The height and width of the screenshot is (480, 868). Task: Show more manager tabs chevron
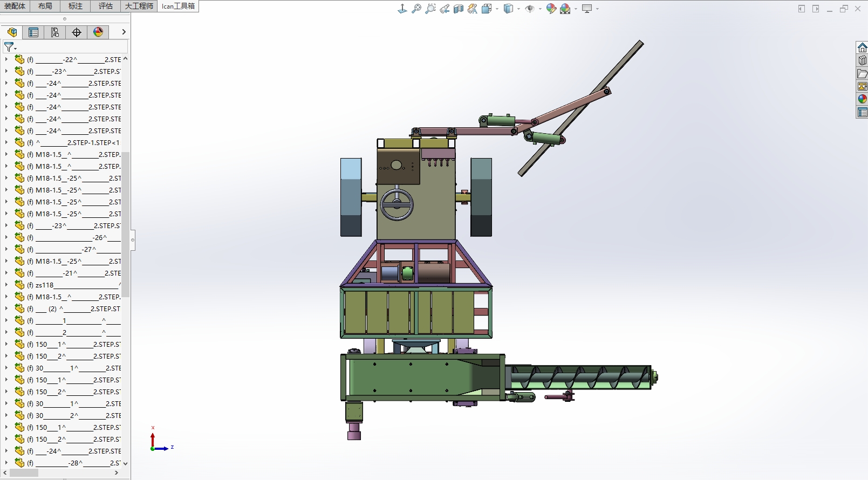coord(124,32)
